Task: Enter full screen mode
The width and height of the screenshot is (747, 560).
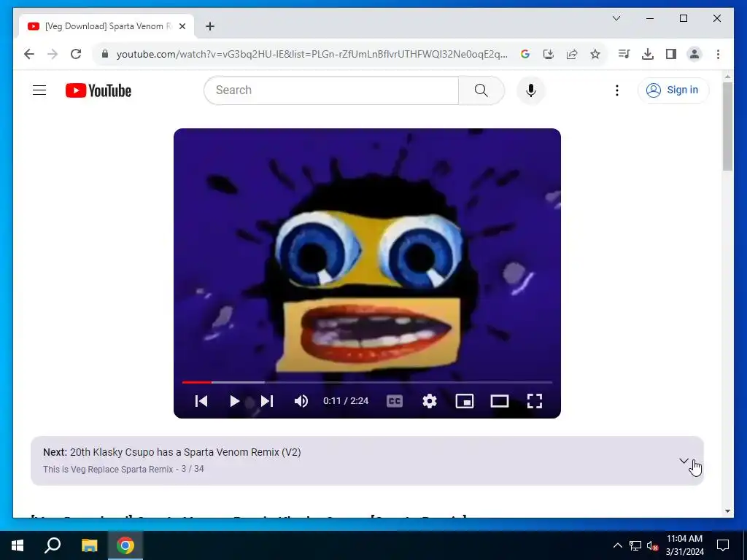Action: (535, 401)
